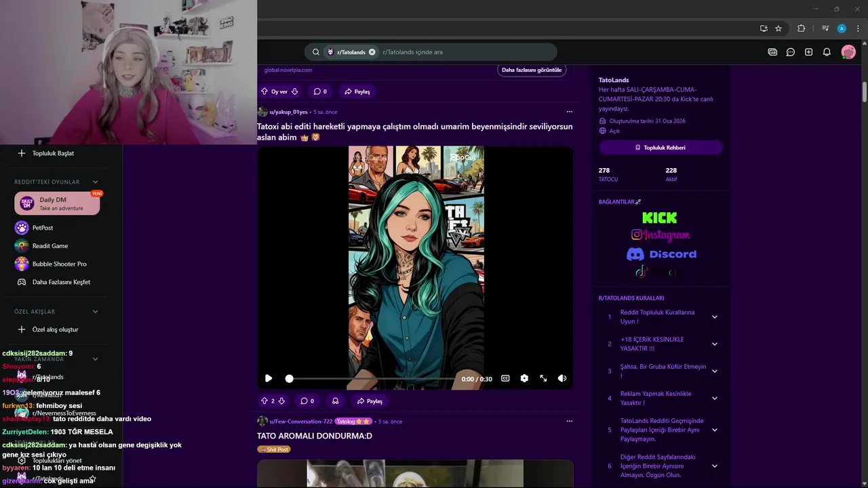Screen dimensions: 868x488
Task: Open more options for Few-Conversation-722 post
Action: pyautogui.click(x=570, y=421)
